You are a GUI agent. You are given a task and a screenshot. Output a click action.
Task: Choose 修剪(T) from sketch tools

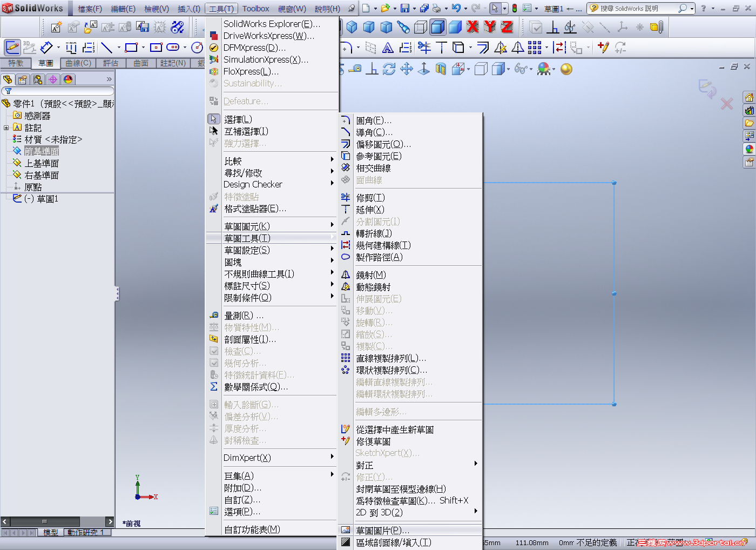(410, 198)
